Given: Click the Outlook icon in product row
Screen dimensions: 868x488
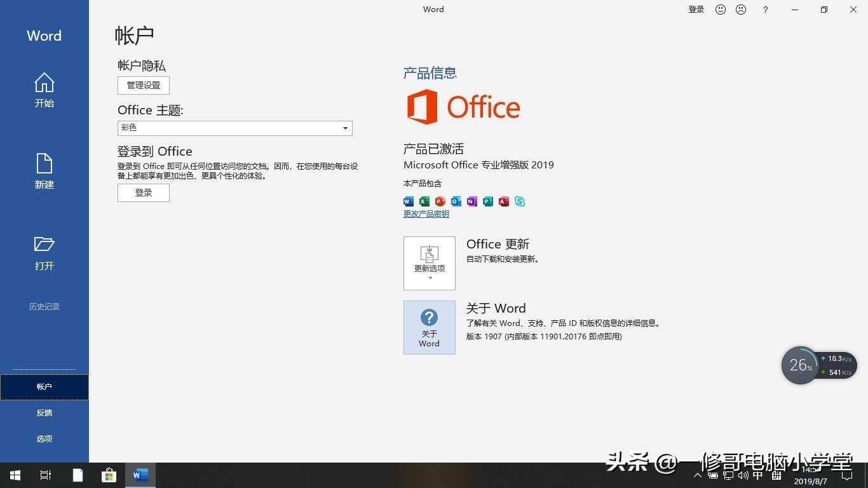Looking at the screenshot, I should pyautogui.click(x=456, y=201).
